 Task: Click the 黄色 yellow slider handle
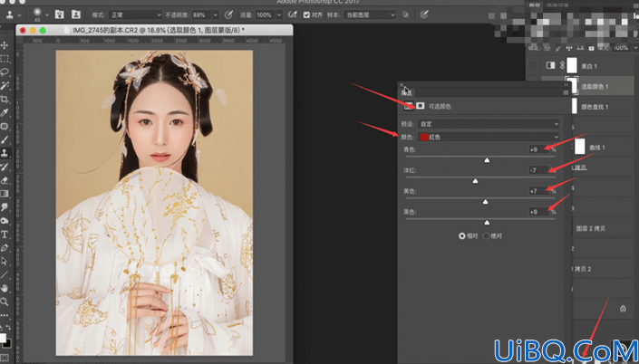(485, 202)
